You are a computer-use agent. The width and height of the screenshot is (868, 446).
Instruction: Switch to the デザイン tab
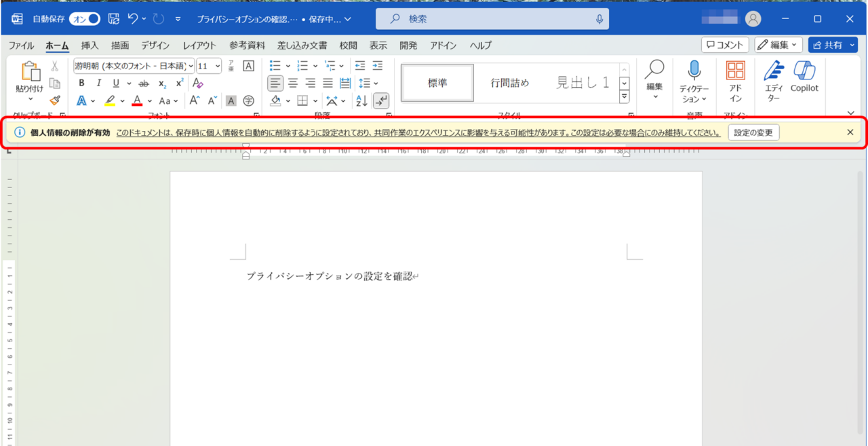coord(155,45)
